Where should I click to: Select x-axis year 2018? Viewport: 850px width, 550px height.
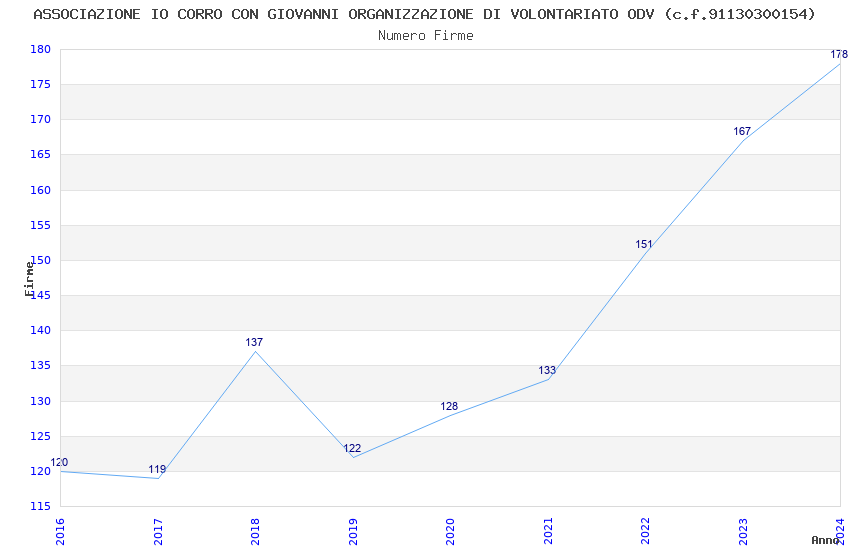click(255, 532)
